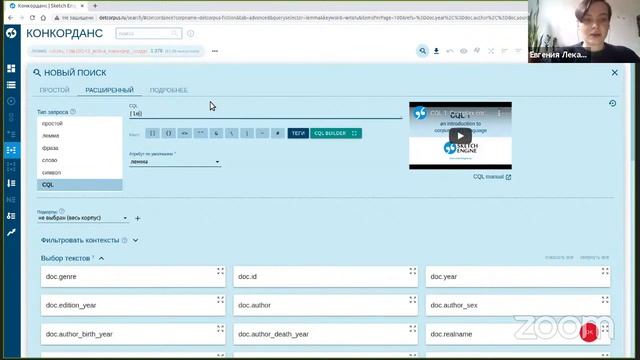Click the plus to add subcorpus
Screen dimensions: 640x360
(138, 218)
